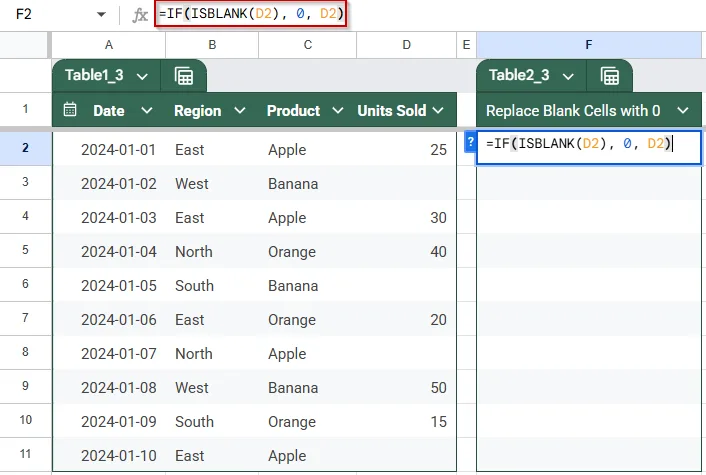Select column F header
The image size is (706, 475).
click(588, 45)
